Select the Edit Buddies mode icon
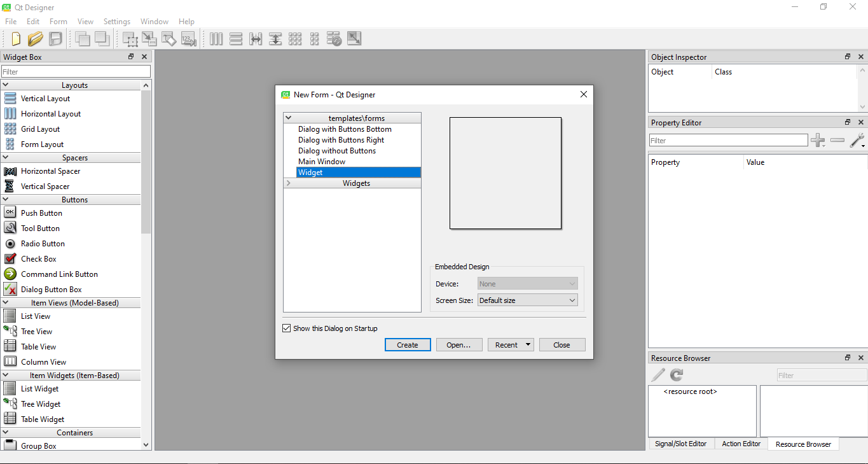Viewport: 868px width, 464px height. (169, 39)
